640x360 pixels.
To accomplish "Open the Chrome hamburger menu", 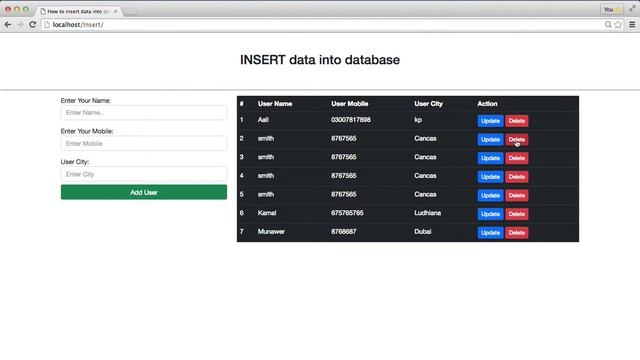I will [632, 25].
